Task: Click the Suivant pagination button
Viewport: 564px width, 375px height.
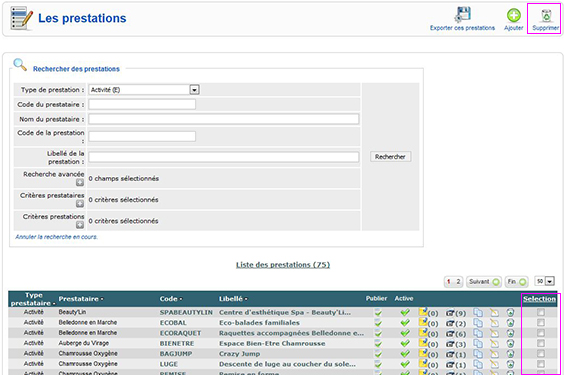Action: pos(484,282)
